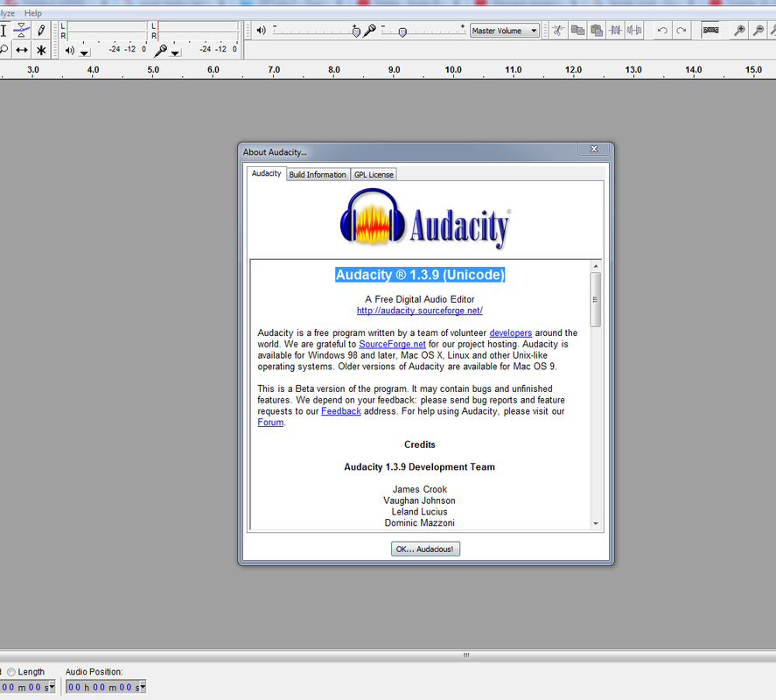Viewport: 776px width, 700px height.
Task: Click the name Leland Lucius in credits
Action: pos(419,511)
